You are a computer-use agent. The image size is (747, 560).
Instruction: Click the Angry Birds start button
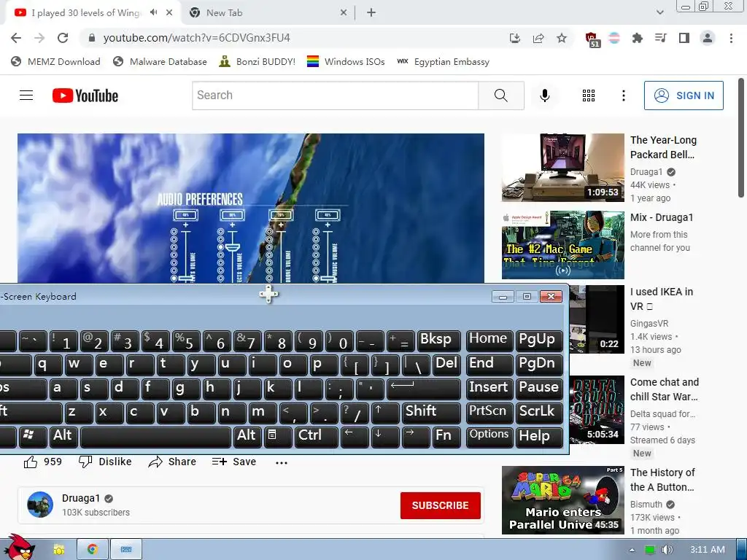tap(20, 548)
